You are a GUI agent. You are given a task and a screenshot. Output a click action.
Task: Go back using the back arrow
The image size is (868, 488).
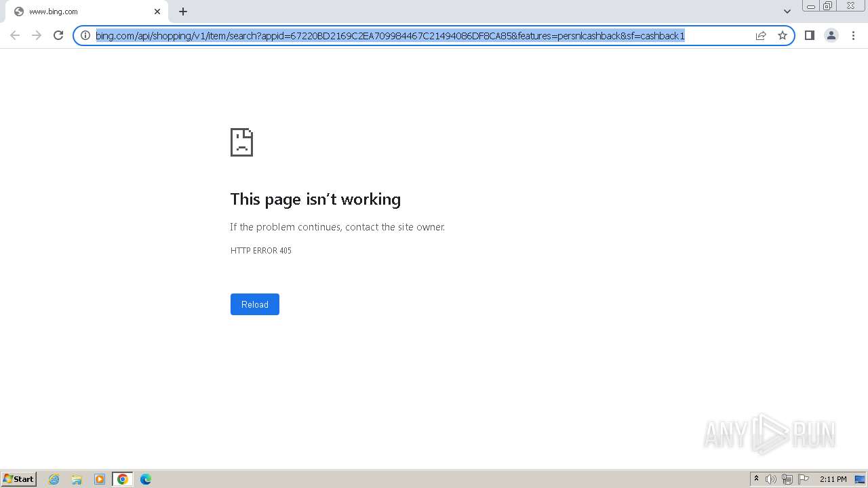[15, 35]
